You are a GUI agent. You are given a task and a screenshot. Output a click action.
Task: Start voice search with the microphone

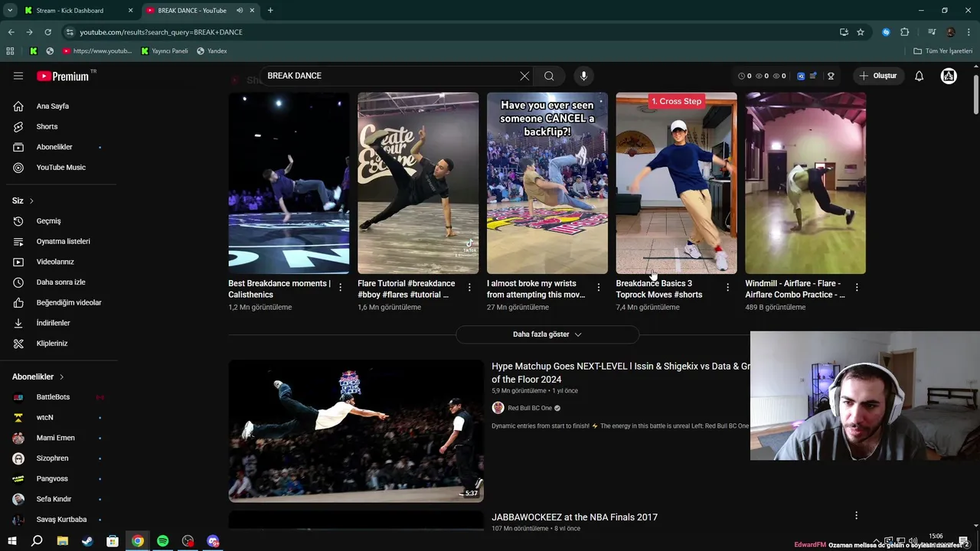click(x=583, y=76)
